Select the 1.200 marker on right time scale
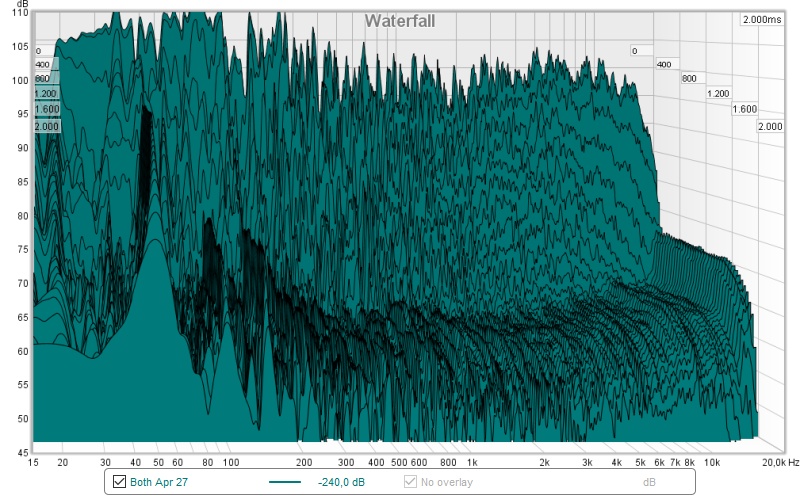800x496 pixels. (718, 93)
